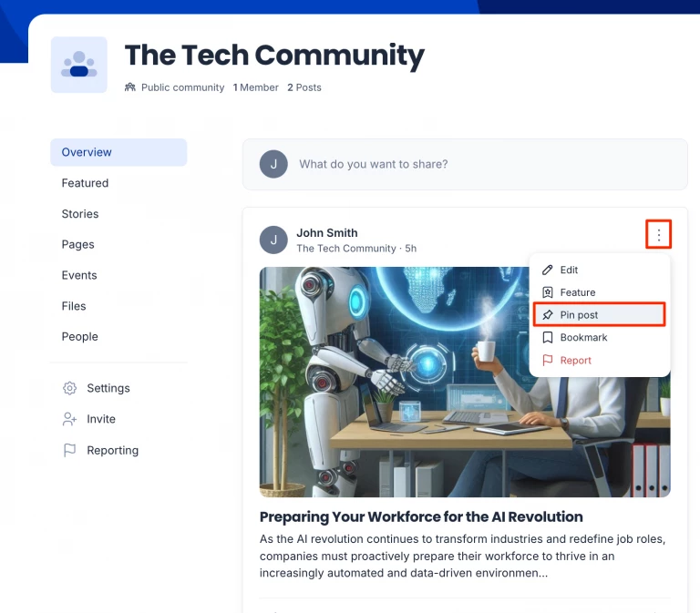Click the community group avatar icon

79,65
